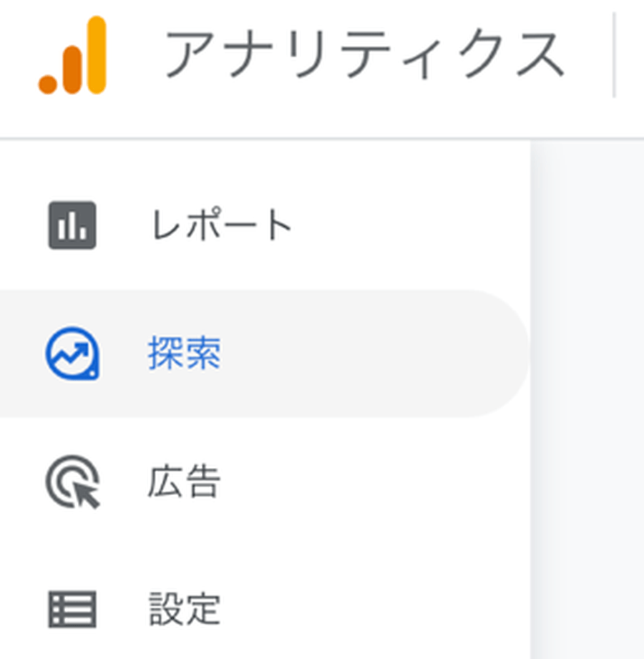Click the blank space right of 広告 label
This screenshot has height=659, width=644.
(372, 482)
